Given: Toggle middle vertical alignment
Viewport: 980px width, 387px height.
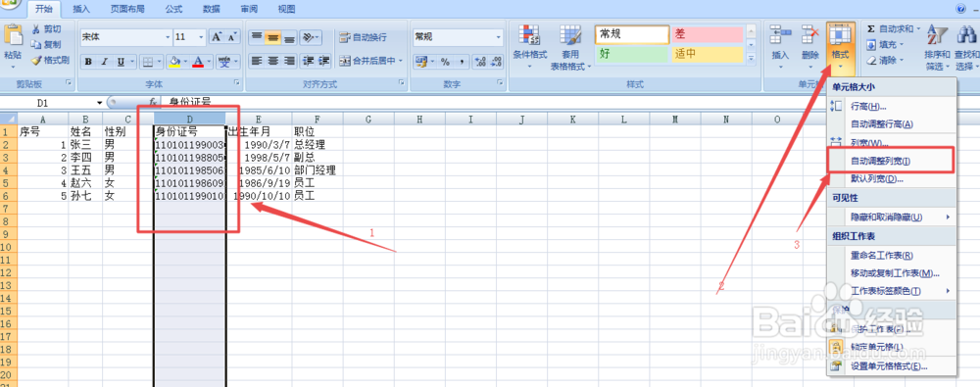Looking at the screenshot, I should 272,37.
